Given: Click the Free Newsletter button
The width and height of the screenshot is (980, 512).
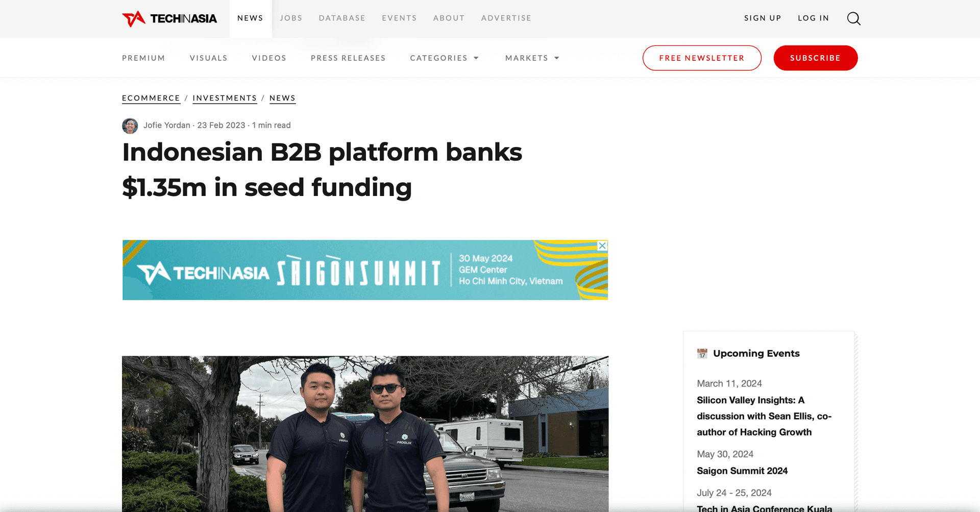Looking at the screenshot, I should 702,58.
